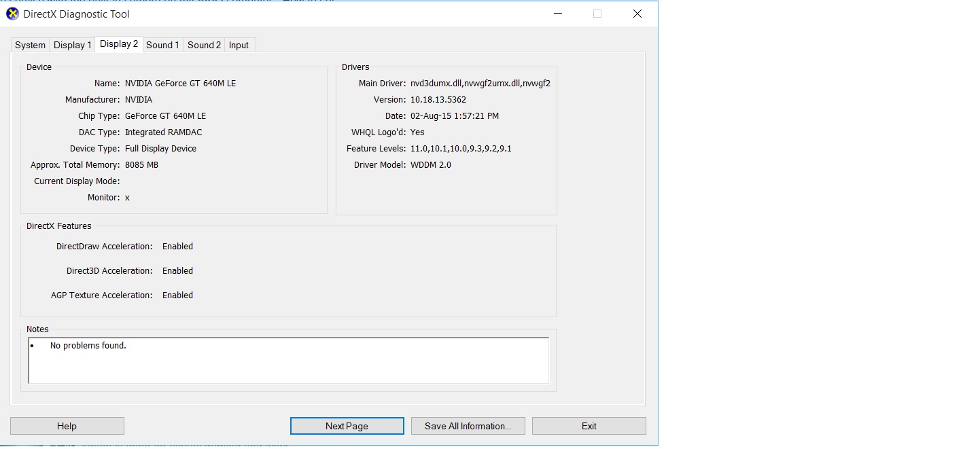Click the DirectDraw Acceleration Enabled status
Image resolution: width=980 pixels, height=449 pixels.
pos(177,247)
